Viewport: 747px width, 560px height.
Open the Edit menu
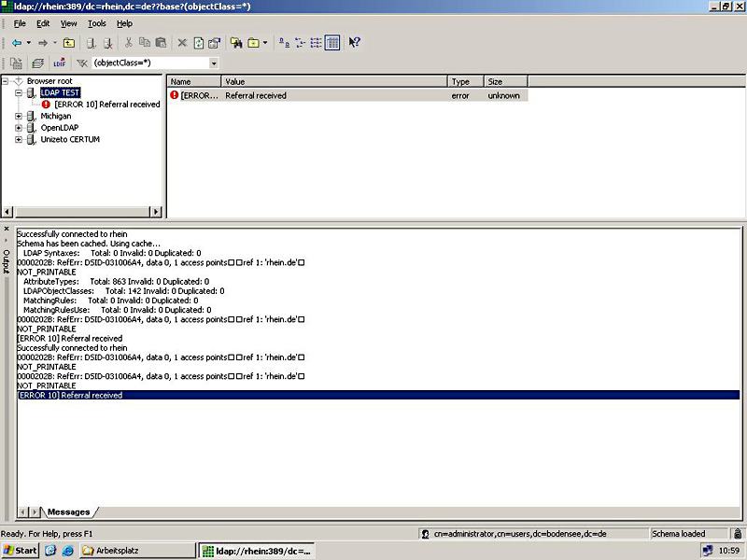[43, 23]
